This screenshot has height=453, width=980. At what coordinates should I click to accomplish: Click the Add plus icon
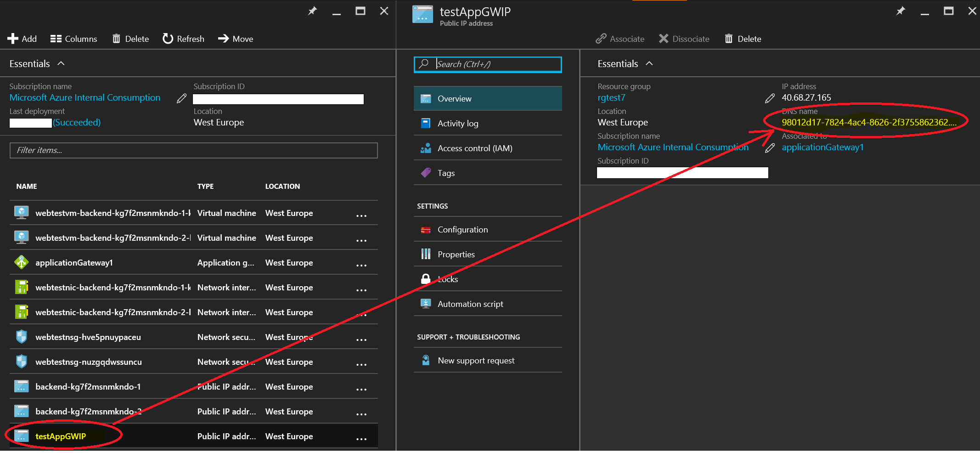point(12,39)
